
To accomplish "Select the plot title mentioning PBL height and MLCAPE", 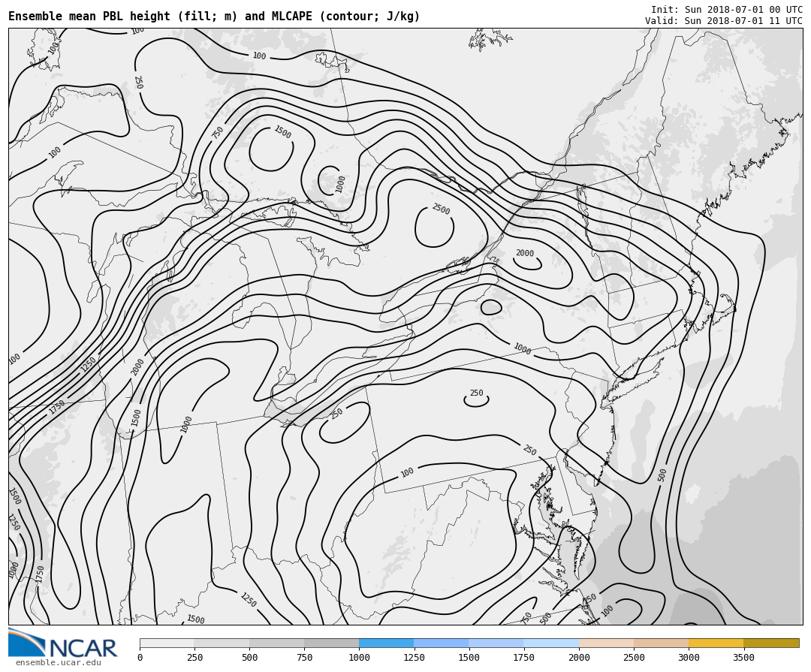I will tap(214, 16).
